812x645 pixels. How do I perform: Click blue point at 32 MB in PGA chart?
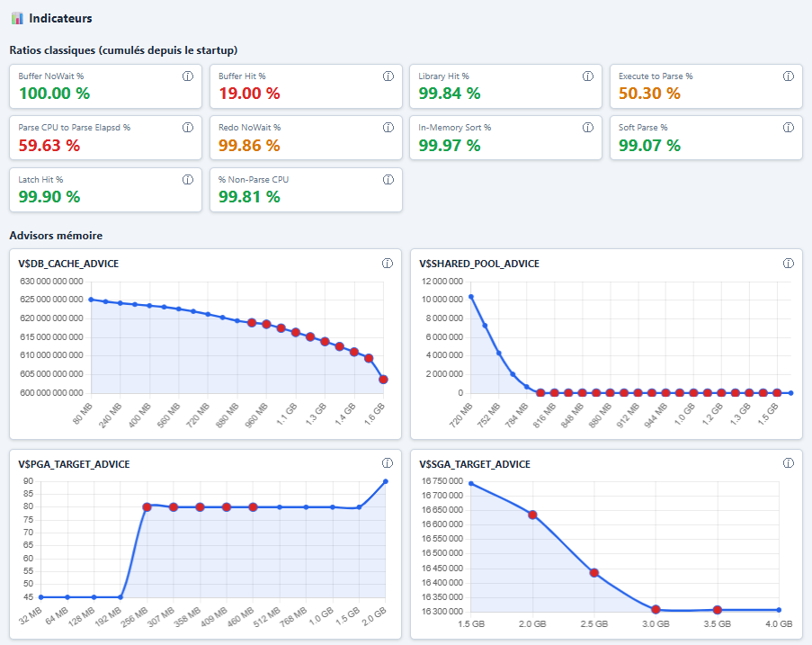41,597
